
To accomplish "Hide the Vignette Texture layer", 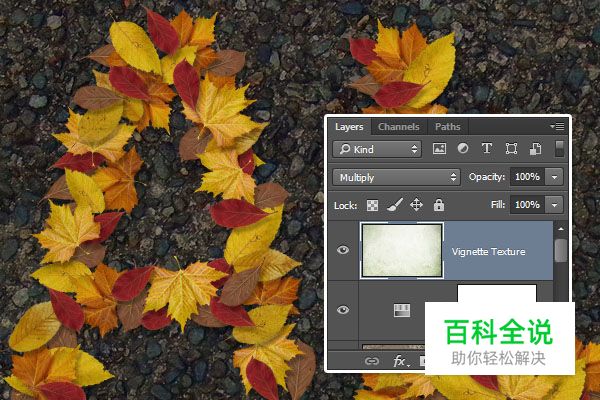I will click(343, 250).
